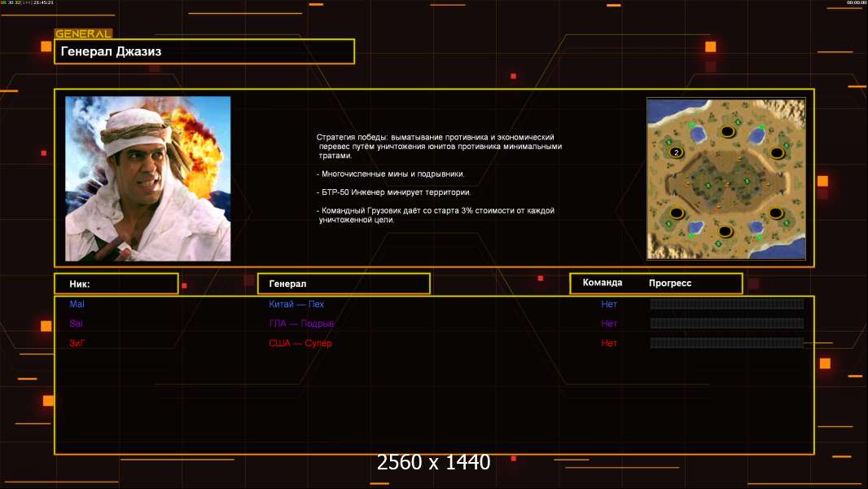The width and height of the screenshot is (868, 489).
Task: Select player Sai in the list
Action: point(76,324)
